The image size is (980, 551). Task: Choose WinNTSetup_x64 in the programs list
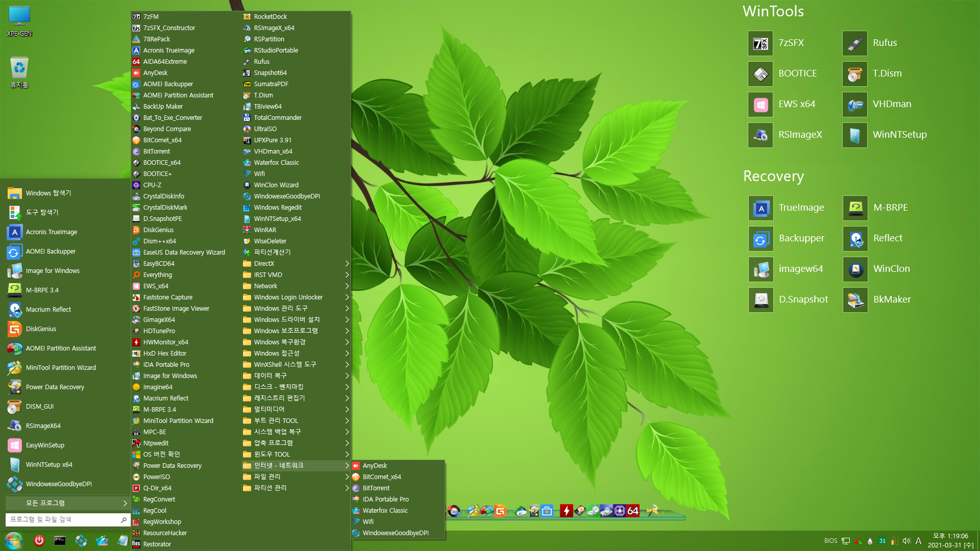tap(296, 219)
